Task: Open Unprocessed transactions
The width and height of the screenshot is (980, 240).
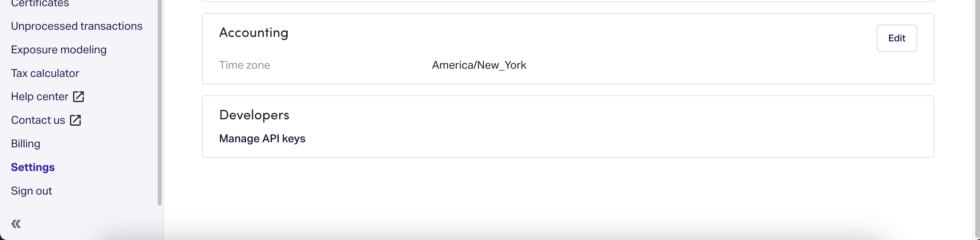Action: pos(76,26)
